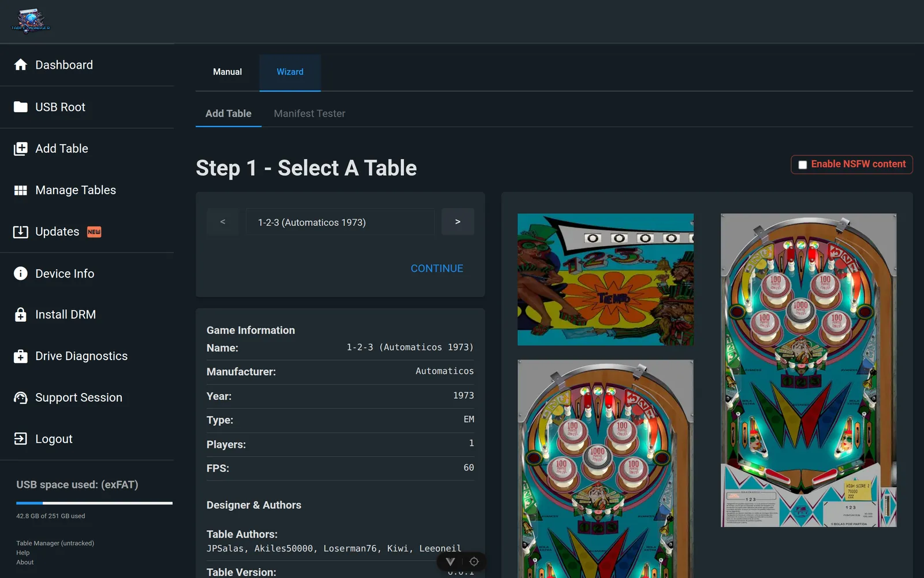Open the About link
This screenshot has width=924, height=578.
coord(25,562)
